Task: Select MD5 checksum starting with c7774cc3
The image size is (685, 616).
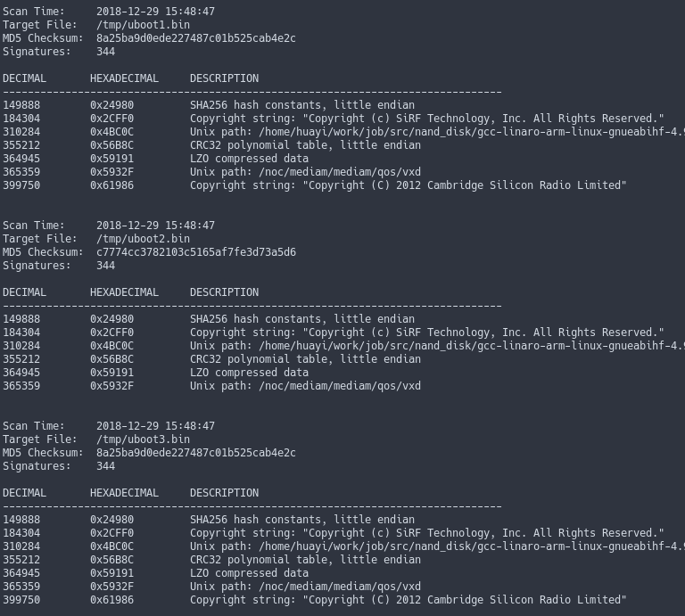Action: (196, 252)
